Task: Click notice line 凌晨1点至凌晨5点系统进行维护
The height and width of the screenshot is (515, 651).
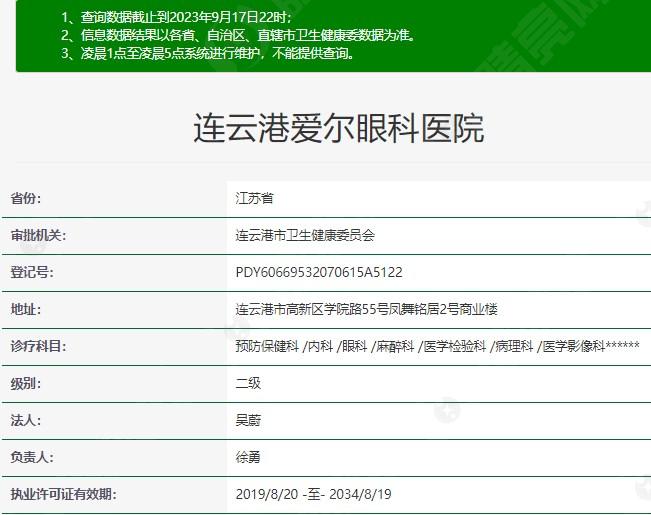Action: tap(208, 54)
